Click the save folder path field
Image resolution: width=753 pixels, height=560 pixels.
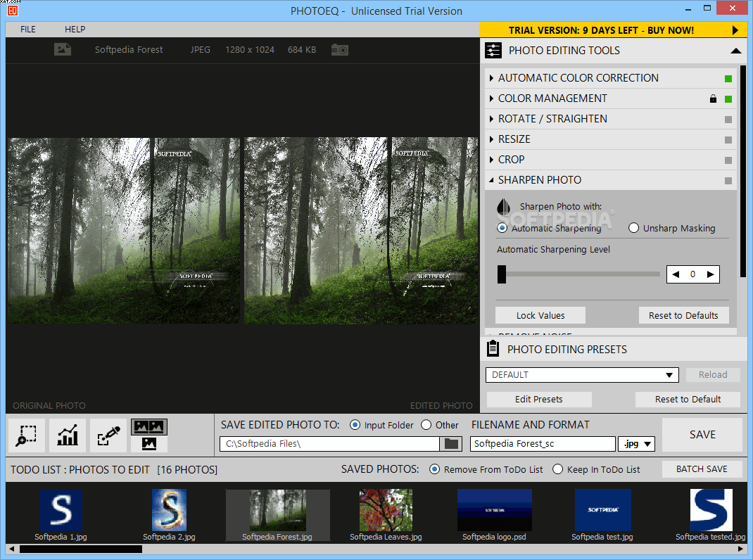329,444
